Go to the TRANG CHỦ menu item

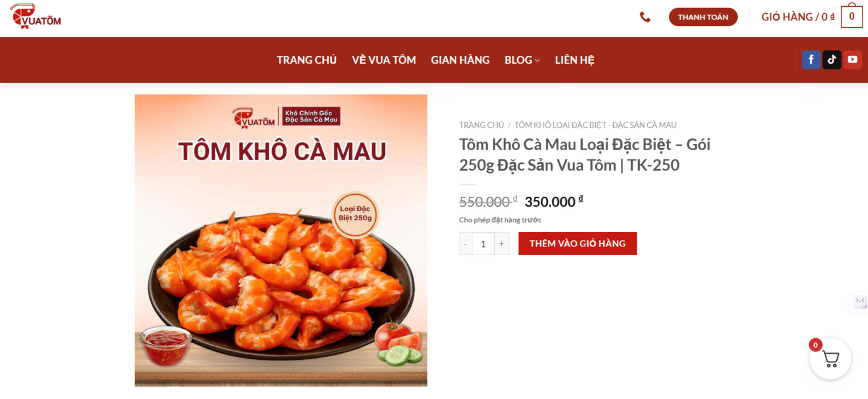[x=307, y=60]
